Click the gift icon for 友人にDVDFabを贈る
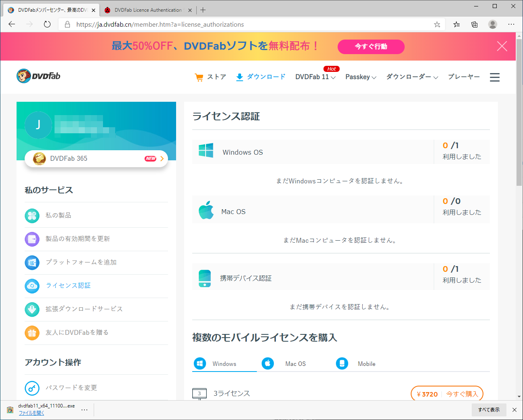 [32, 333]
